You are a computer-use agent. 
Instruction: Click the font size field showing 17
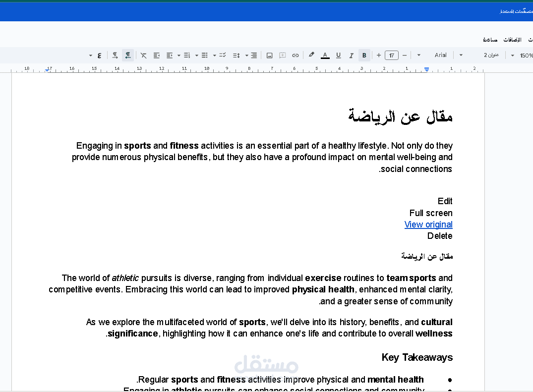click(x=392, y=56)
